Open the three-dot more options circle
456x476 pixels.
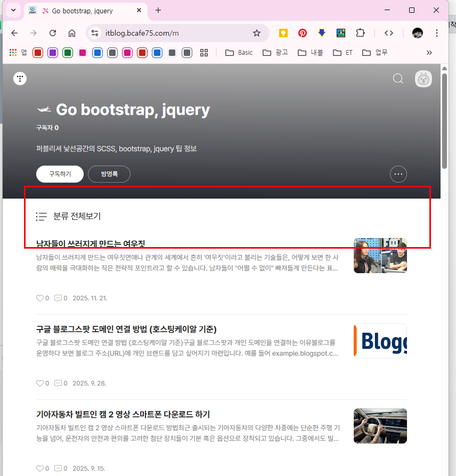click(x=398, y=174)
